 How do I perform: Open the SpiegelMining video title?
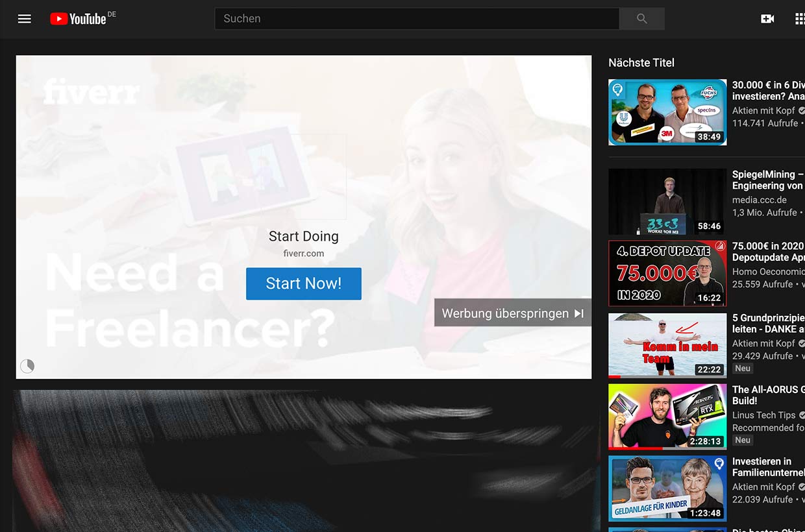[769, 180]
